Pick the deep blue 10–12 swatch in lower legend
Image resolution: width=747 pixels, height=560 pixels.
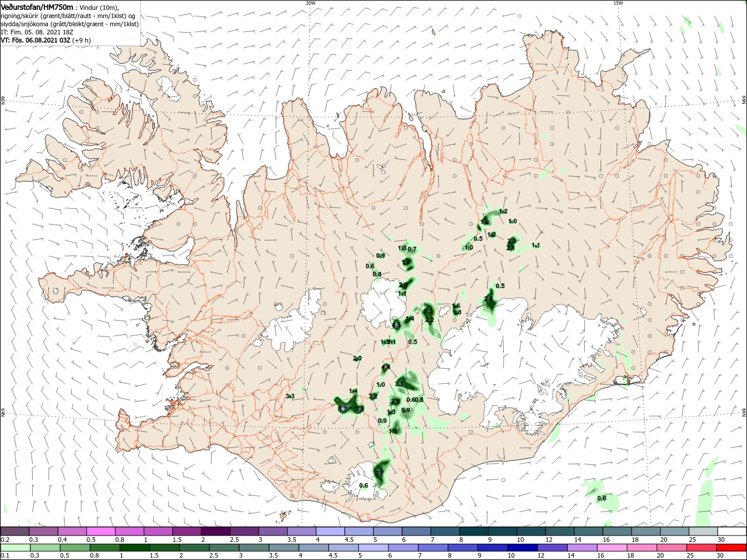(522, 548)
